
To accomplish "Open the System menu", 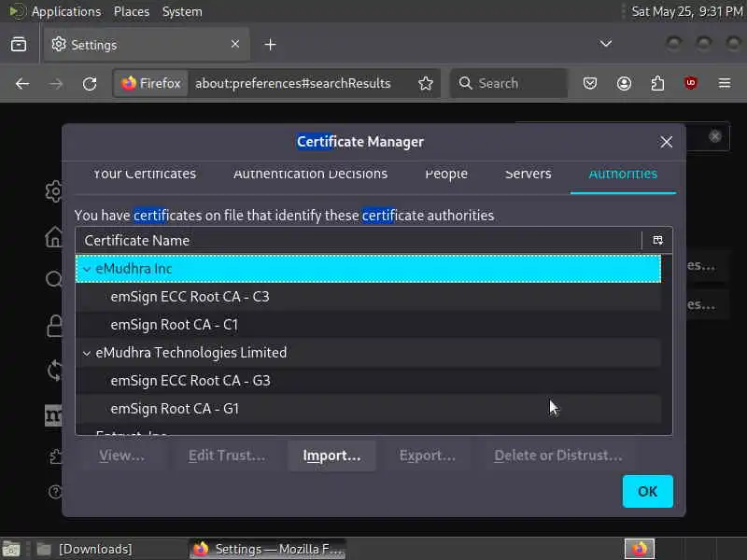I will (x=182, y=11).
